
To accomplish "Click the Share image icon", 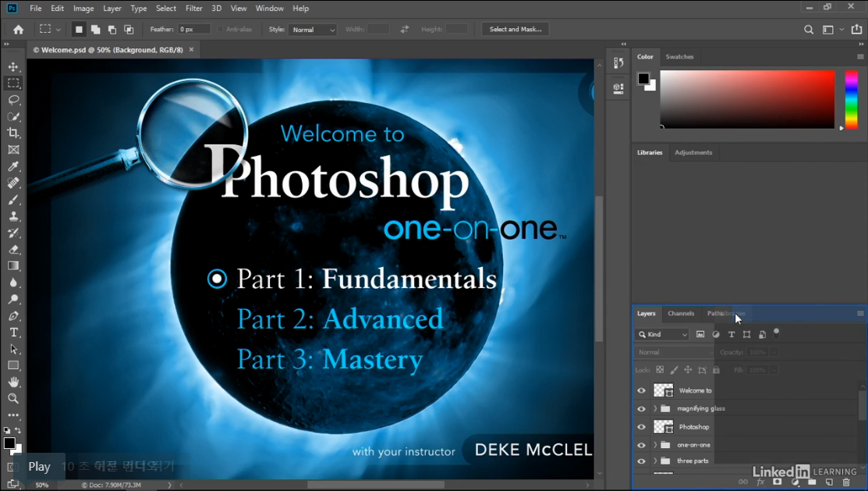I will (x=856, y=30).
